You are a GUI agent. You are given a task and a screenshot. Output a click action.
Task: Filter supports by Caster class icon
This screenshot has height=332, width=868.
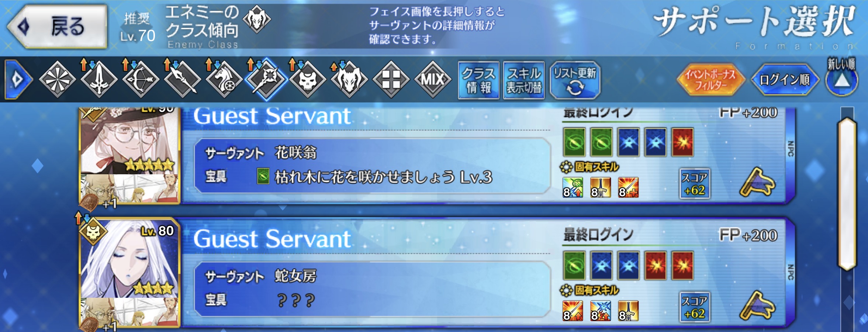point(266,79)
